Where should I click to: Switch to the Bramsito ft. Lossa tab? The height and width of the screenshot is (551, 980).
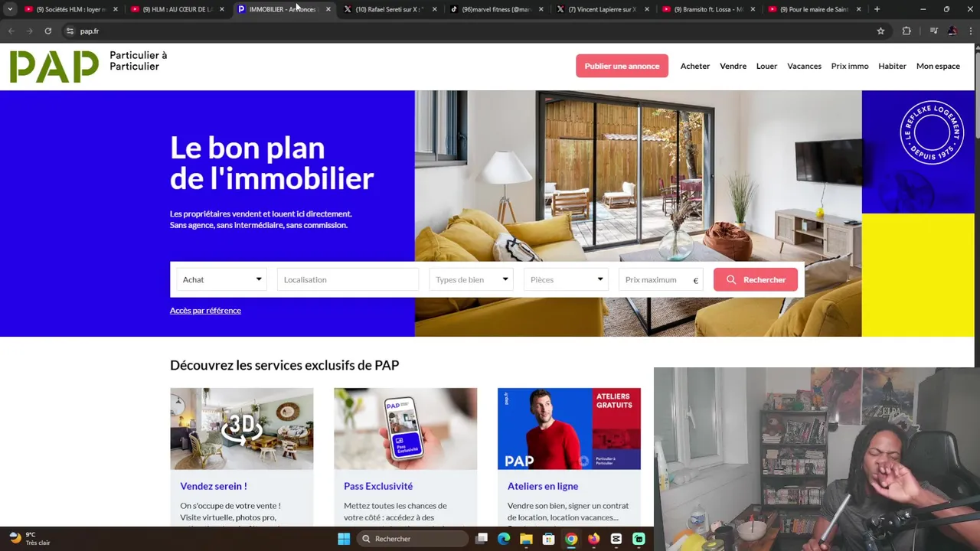coord(708,9)
